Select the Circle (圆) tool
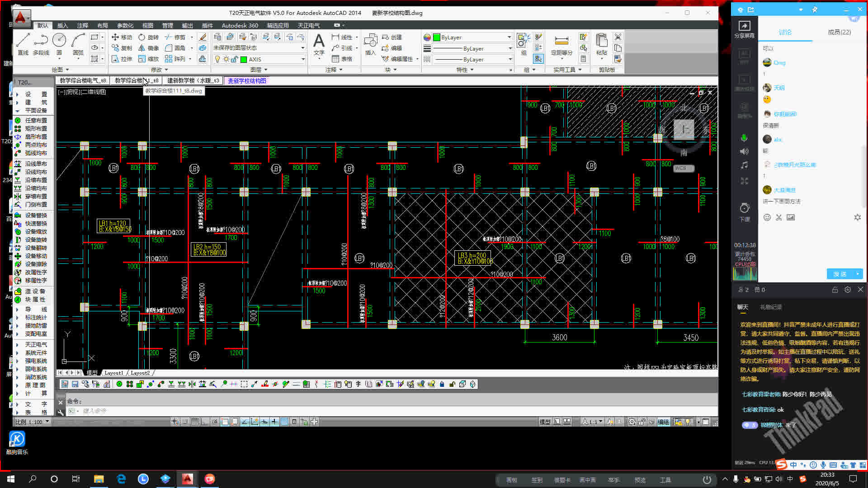 (x=59, y=44)
